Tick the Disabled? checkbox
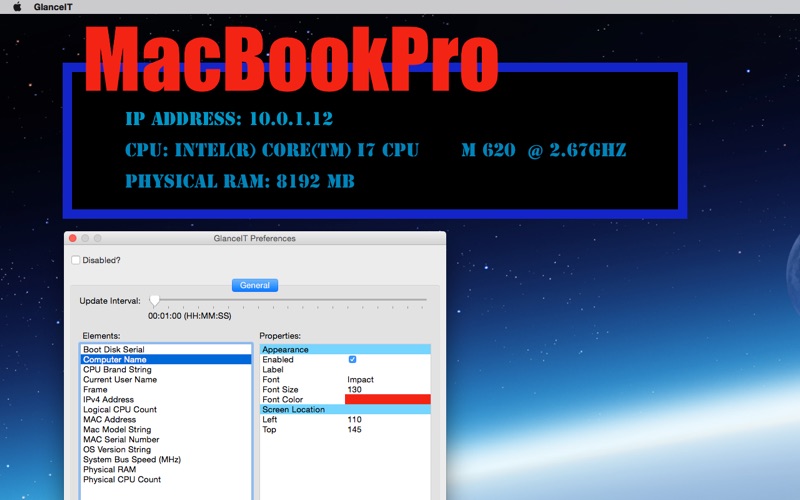Screen dimensions: 800x500 tap(76, 260)
